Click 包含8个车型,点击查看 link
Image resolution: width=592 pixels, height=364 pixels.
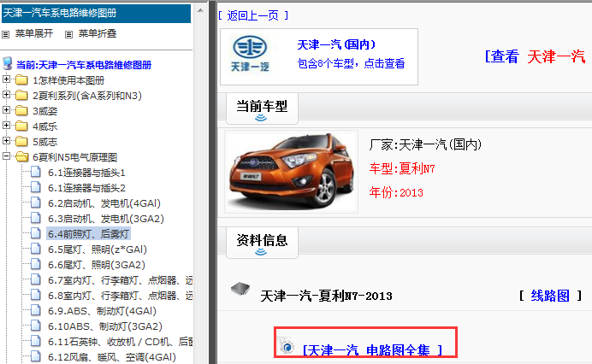pyautogui.click(x=351, y=63)
